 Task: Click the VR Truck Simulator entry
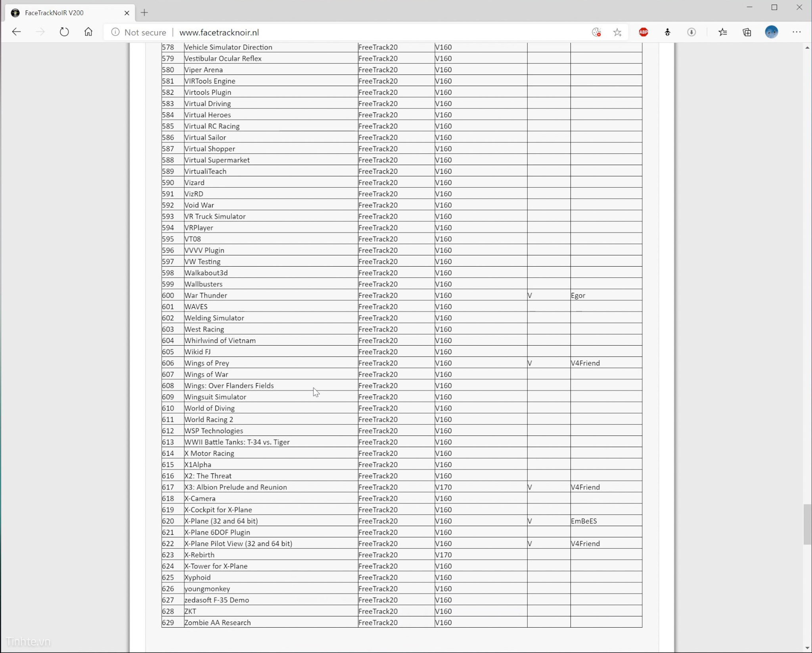coord(215,217)
